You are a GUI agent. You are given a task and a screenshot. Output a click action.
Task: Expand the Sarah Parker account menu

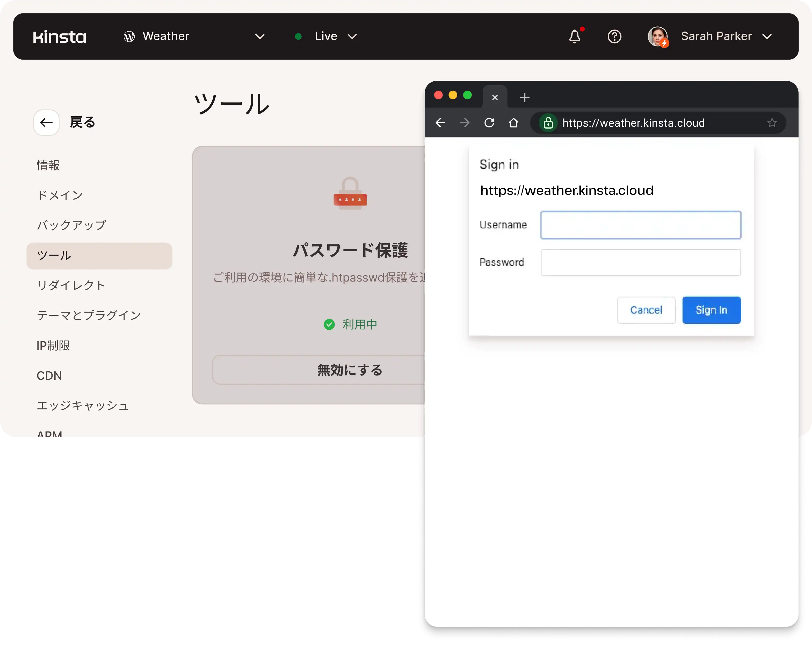click(767, 37)
